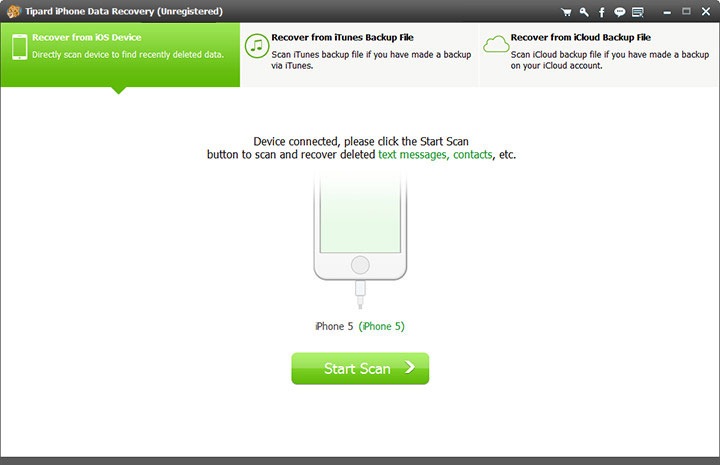The image size is (720, 465).
Task: Click "Scan iCloud backup file" description text
Action: point(610,60)
